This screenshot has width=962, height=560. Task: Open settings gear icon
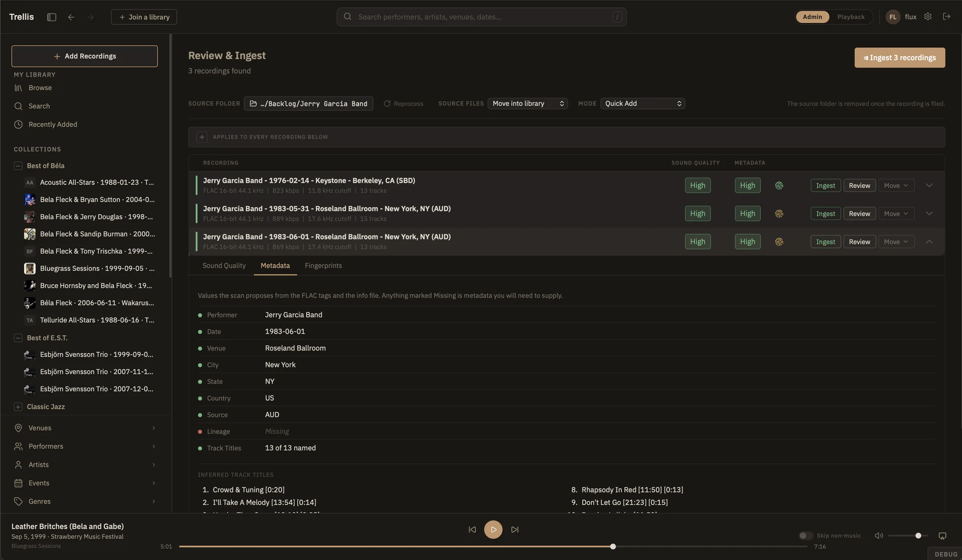(x=928, y=16)
